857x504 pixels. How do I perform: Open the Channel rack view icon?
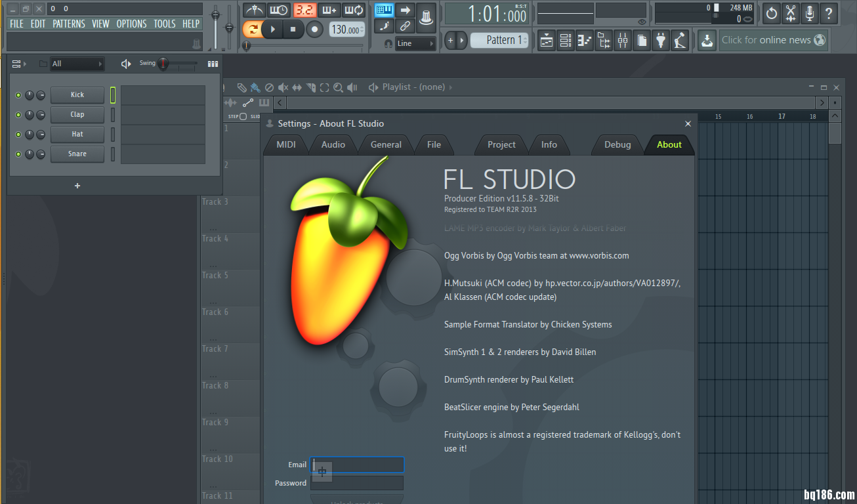tap(566, 41)
